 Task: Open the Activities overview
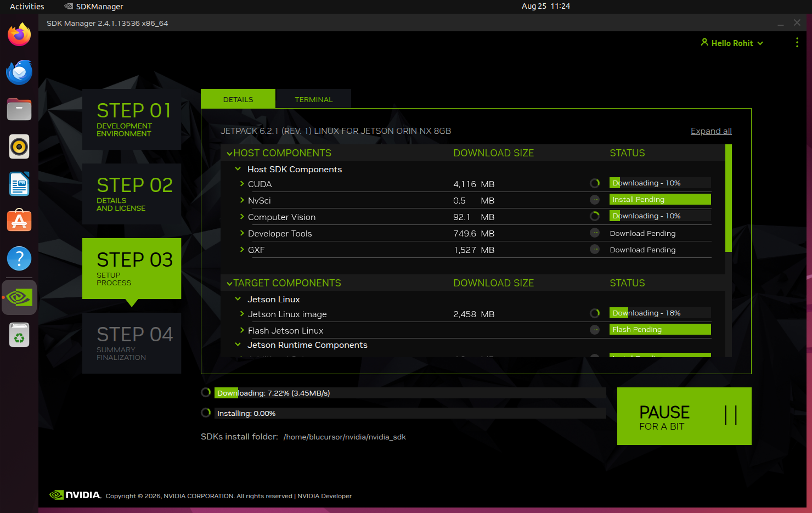(27, 7)
